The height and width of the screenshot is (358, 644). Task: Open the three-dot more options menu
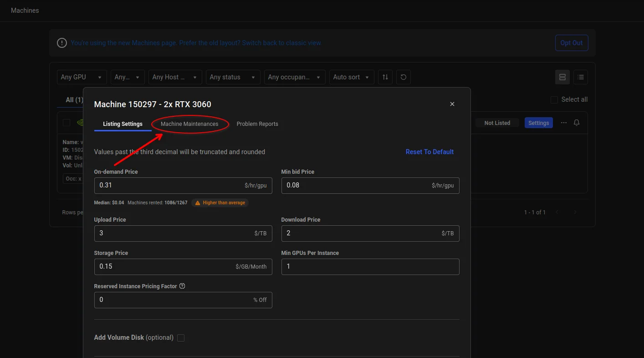click(x=564, y=123)
